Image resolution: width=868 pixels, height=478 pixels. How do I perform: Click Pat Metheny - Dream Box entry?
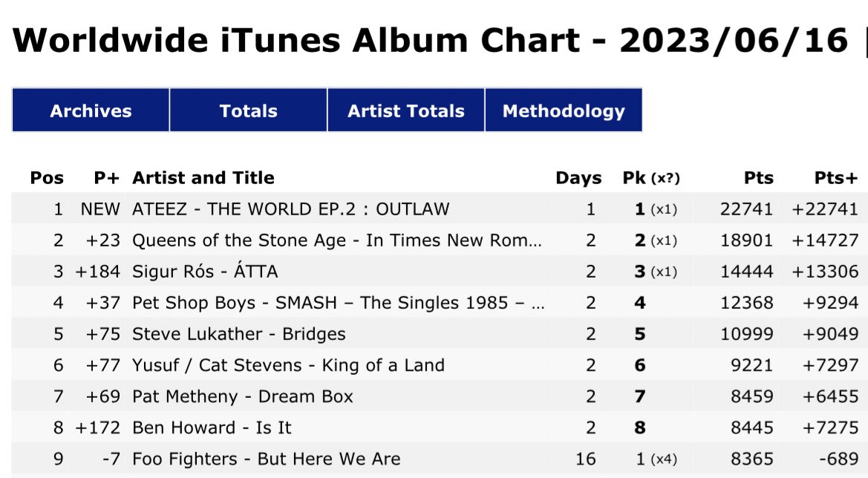243,396
